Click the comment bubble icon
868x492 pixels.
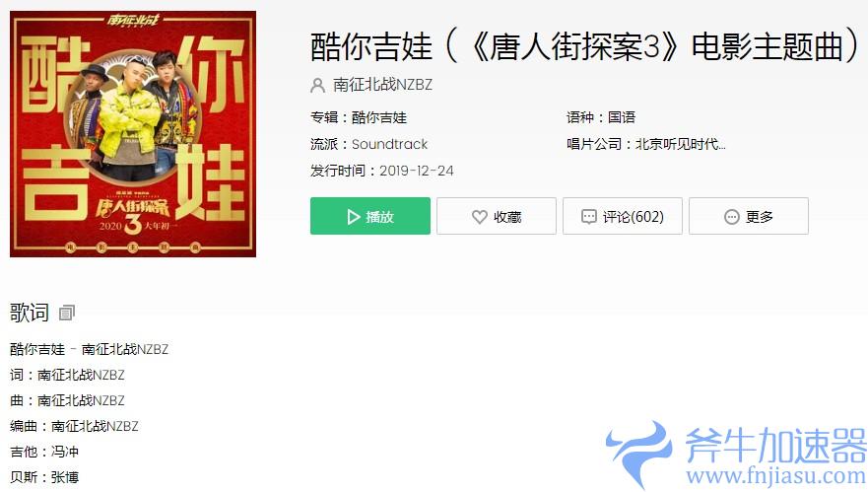tap(589, 216)
